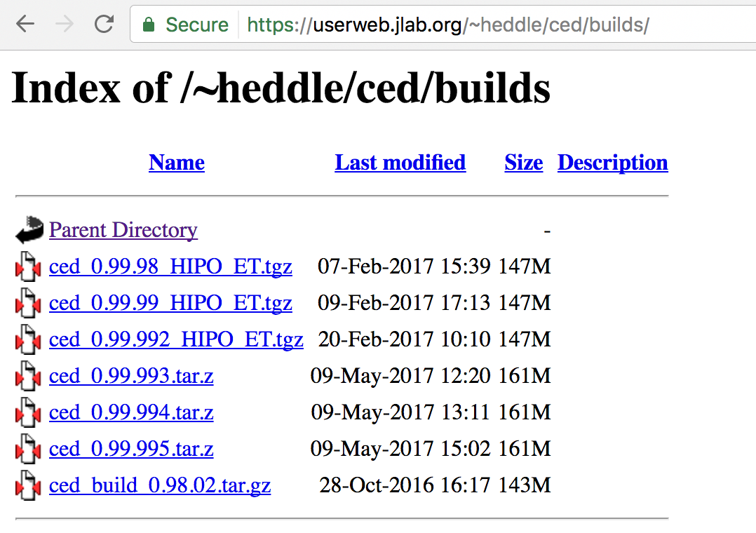This screenshot has height=533, width=756.
Task: Click file icon beside ced_0.99.98_HIPO_ET.tgz
Action: [28, 266]
